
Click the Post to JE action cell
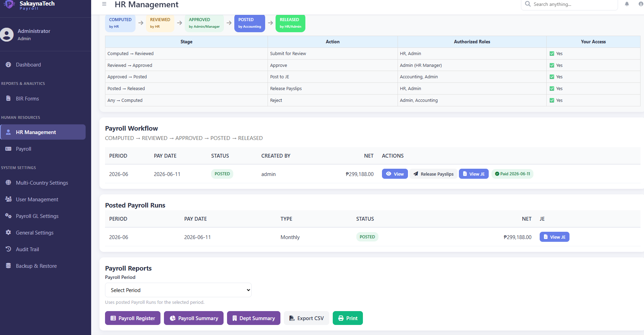tap(332, 77)
